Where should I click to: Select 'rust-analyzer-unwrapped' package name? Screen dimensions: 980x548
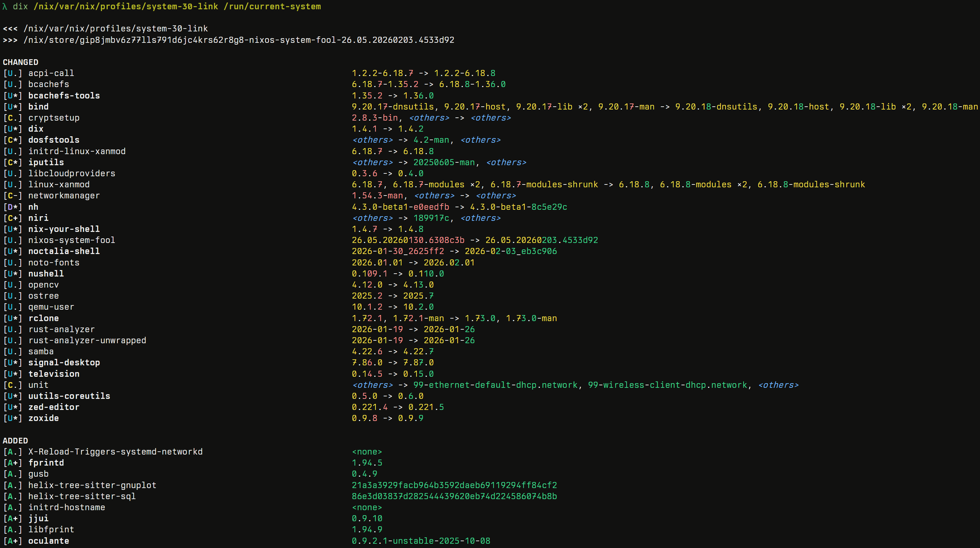point(87,340)
